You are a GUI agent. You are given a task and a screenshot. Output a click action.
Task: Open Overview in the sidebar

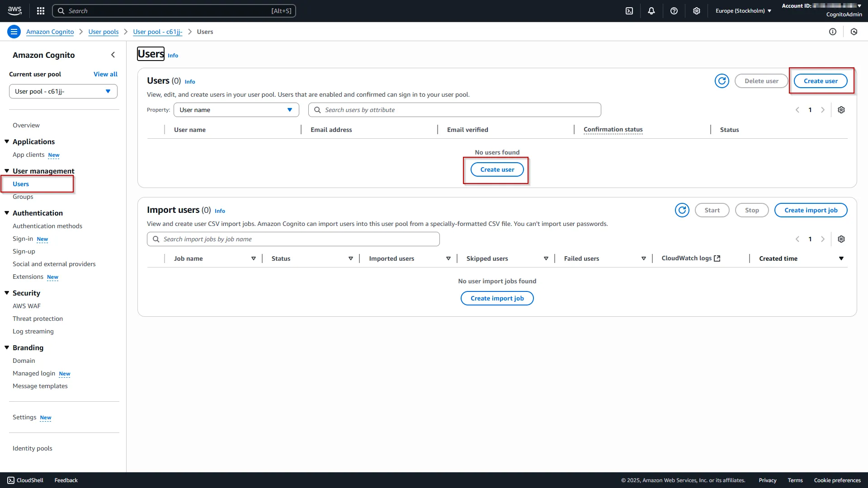pyautogui.click(x=26, y=125)
